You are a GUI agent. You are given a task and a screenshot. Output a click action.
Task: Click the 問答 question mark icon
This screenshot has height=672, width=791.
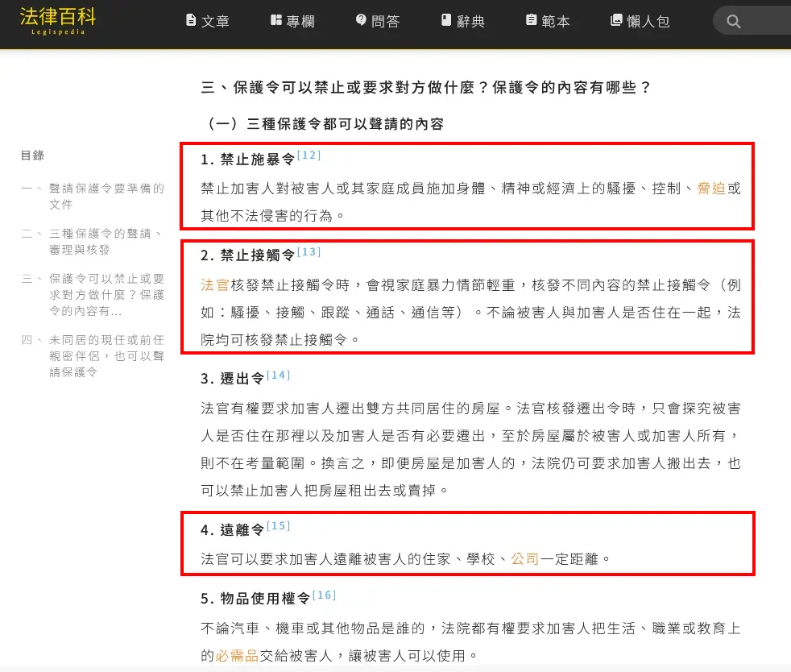(361, 20)
